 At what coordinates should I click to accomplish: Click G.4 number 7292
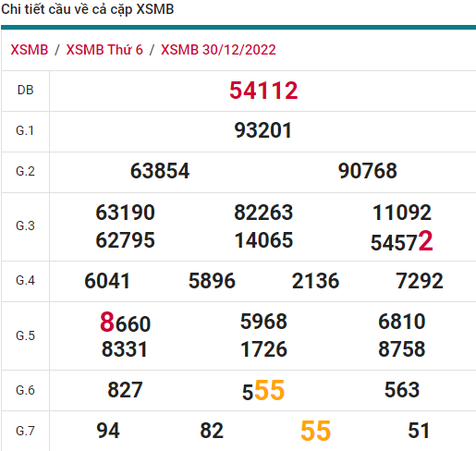click(420, 281)
